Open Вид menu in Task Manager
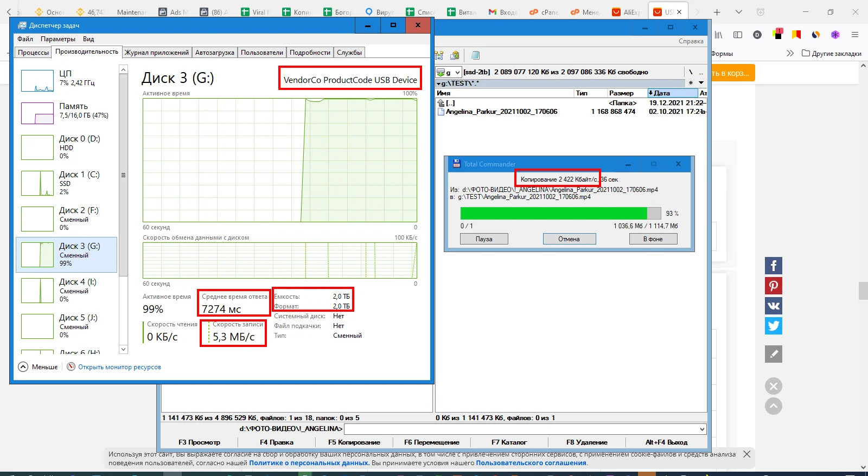868x476 pixels. click(x=88, y=39)
